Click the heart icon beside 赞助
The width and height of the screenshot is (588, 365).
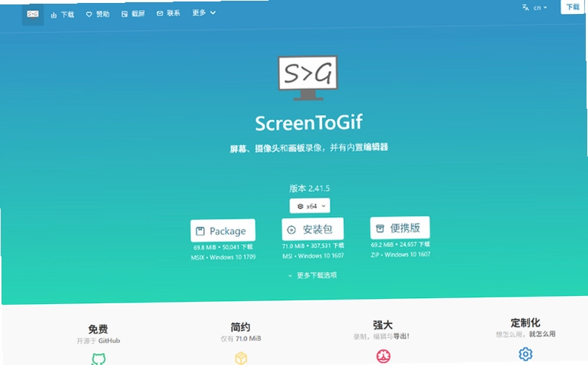coord(89,14)
